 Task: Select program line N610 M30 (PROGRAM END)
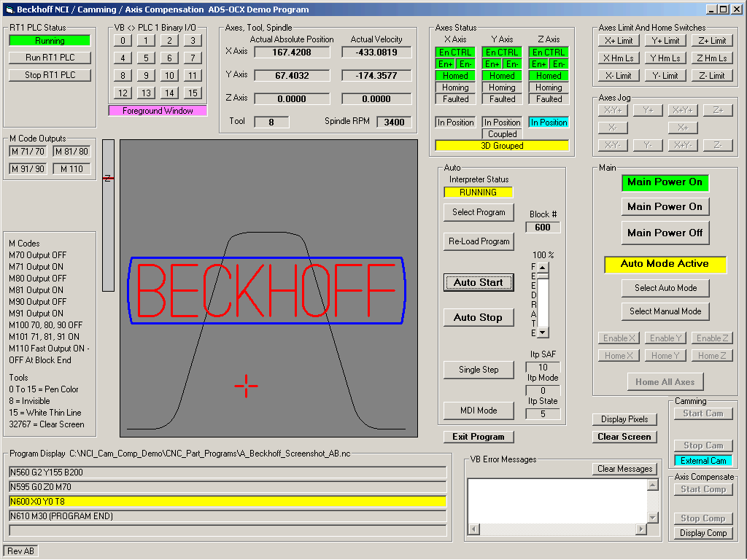pyautogui.click(x=228, y=516)
